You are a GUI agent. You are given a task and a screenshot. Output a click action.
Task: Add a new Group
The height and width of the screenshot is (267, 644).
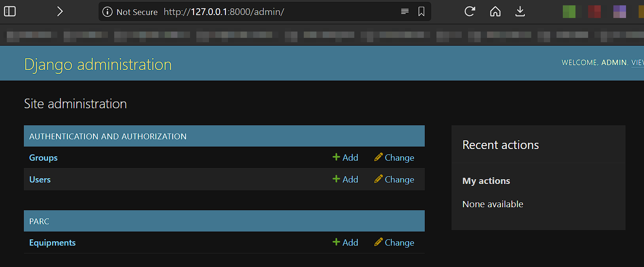(x=345, y=158)
